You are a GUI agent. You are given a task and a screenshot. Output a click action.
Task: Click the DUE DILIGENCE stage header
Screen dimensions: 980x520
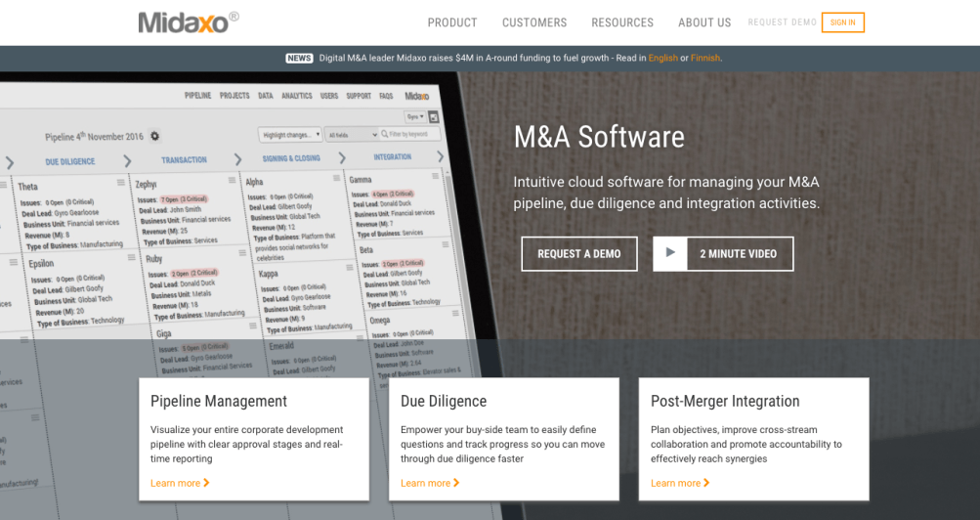click(70, 161)
